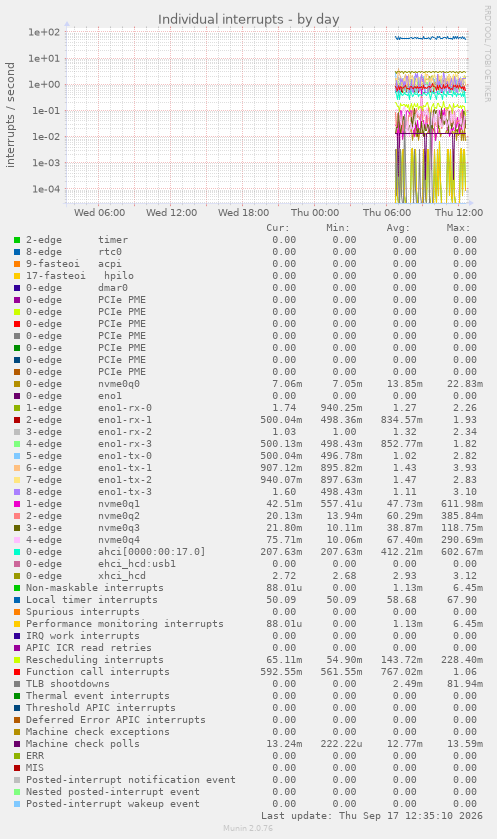497x839 pixels.
Task: Click the green swatch beside 2-edge timer
Action: point(17,240)
